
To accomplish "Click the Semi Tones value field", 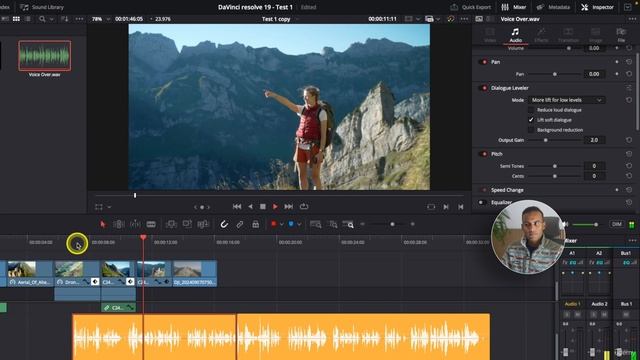I will pyautogui.click(x=594, y=166).
